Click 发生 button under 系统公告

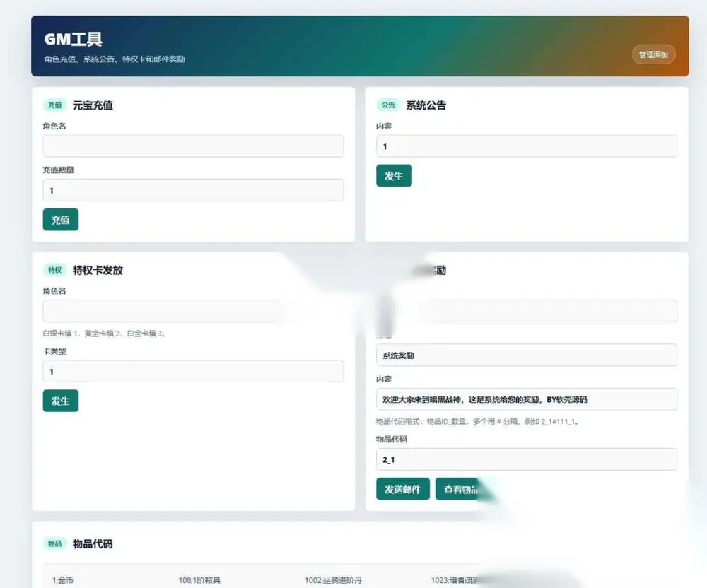394,176
